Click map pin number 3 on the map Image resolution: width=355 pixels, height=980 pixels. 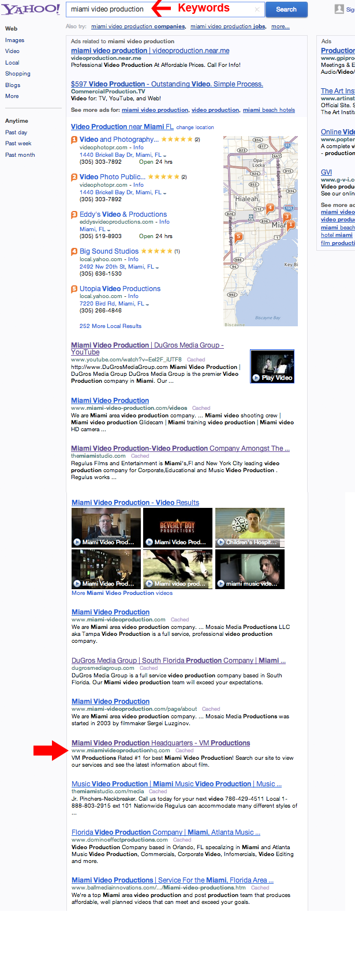(286, 217)
